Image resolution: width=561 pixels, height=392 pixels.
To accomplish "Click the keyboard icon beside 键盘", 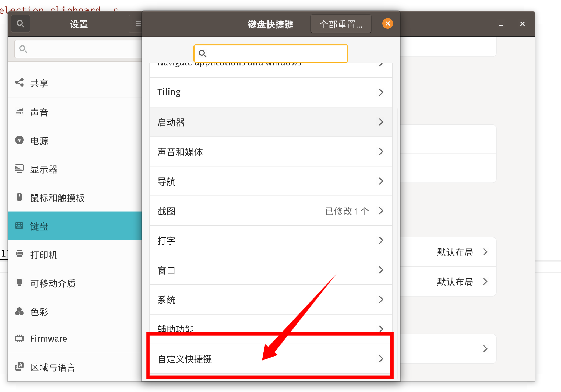I will click(19, 226).
